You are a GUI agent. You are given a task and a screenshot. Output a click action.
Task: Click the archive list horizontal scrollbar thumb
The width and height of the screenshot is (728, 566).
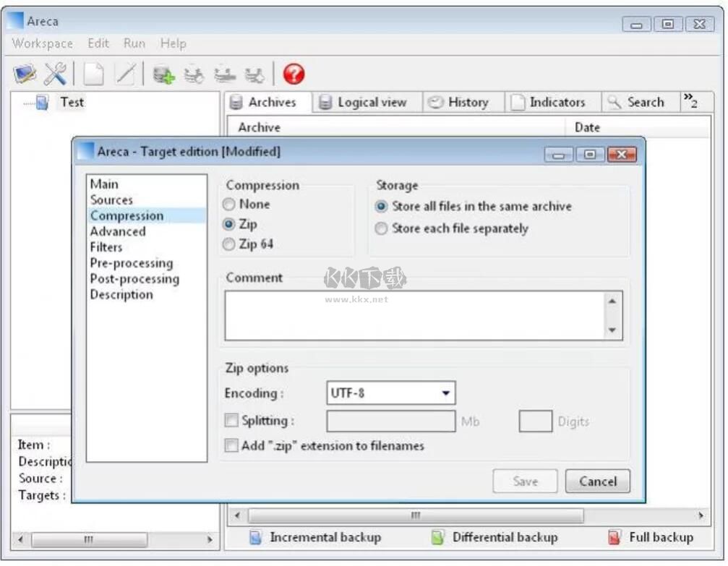[416, 515]
